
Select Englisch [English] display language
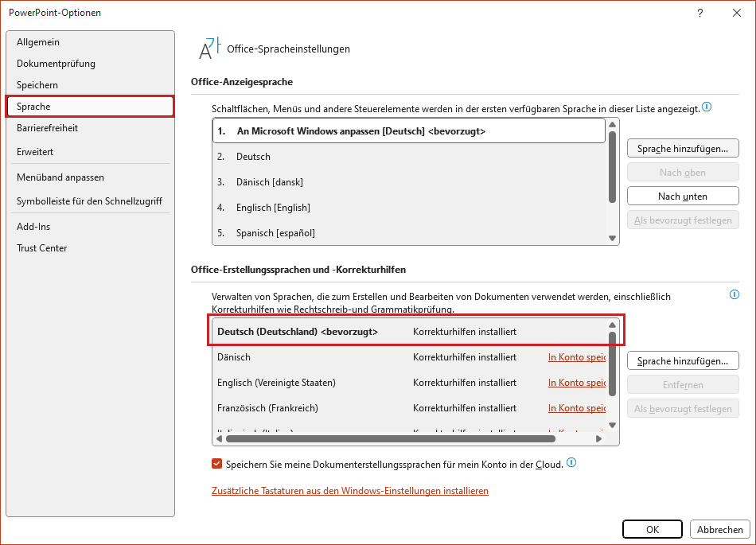409,208
